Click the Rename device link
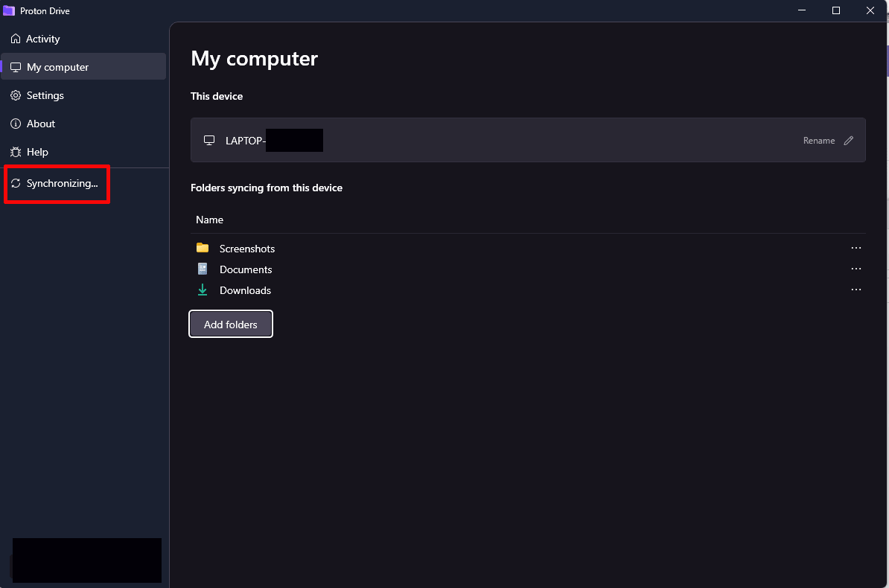Image resolution: width=889 pixels, height=588 pixels. coord(819,141)
